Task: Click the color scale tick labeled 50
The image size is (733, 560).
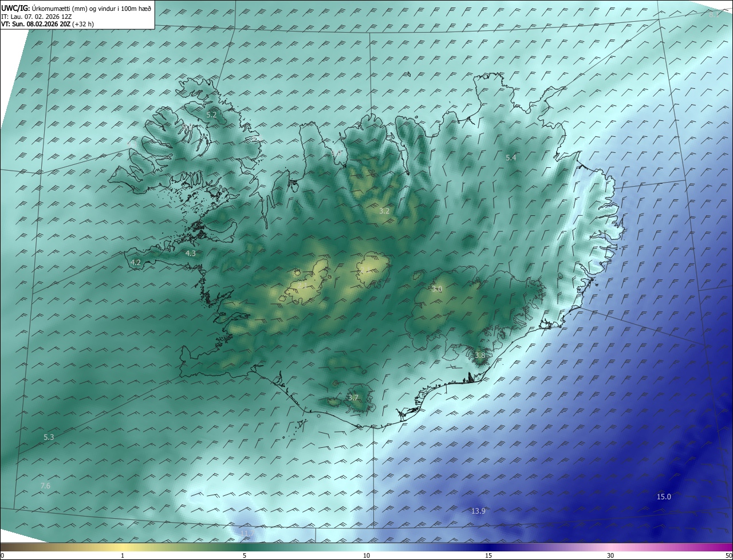Action: [728, 556]
